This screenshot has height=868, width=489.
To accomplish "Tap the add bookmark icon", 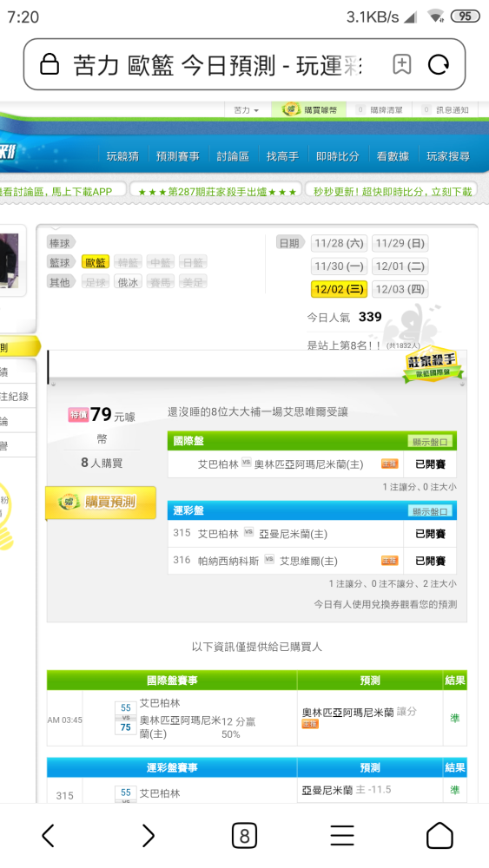I will (402, 65).
